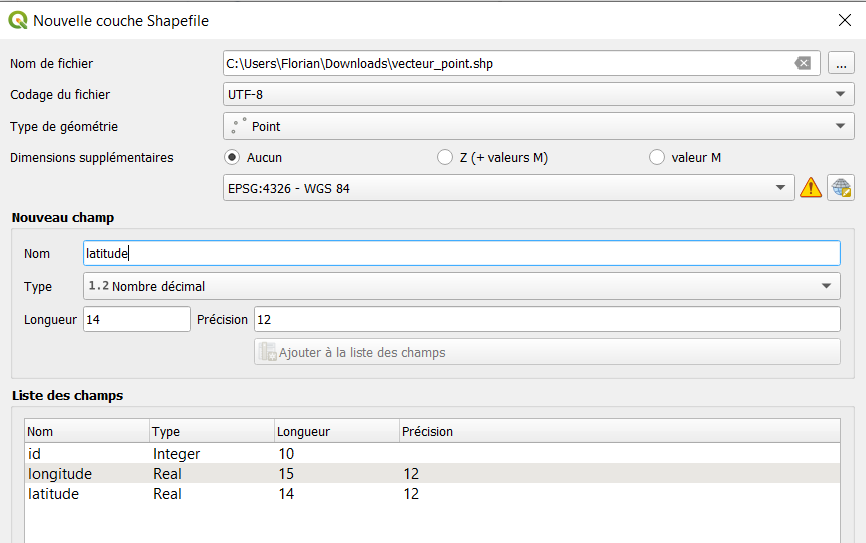Click the CRS warning triangle icon
This screenshot has width=866, height=543.
811,188
